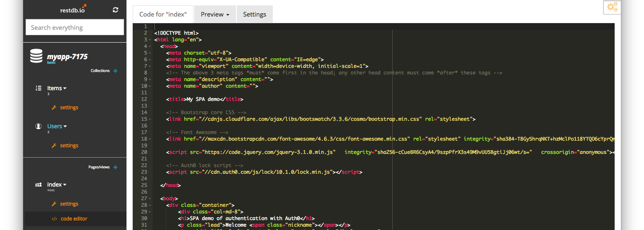Click the restdb.io logo

(x=73, y=9)
